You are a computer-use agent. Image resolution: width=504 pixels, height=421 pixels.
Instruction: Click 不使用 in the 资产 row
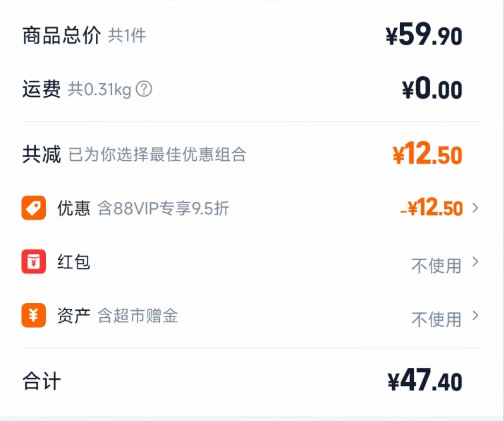point(436,320)
